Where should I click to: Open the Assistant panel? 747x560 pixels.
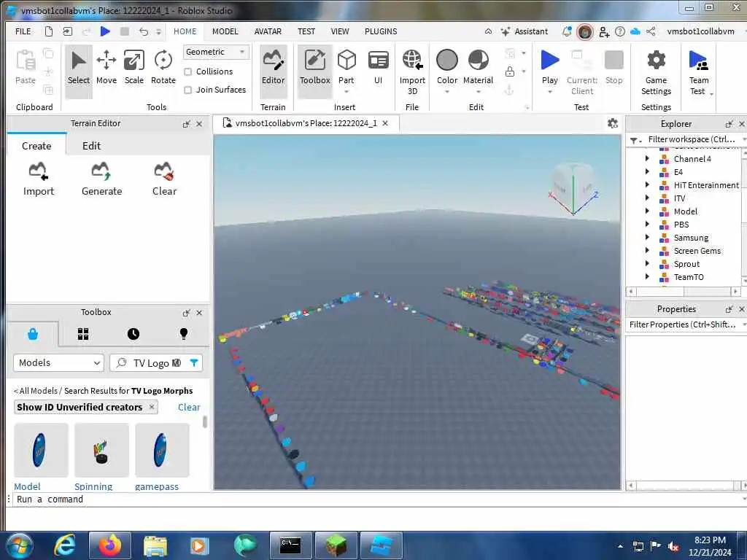pyautogui.click(x=524, y=31)
